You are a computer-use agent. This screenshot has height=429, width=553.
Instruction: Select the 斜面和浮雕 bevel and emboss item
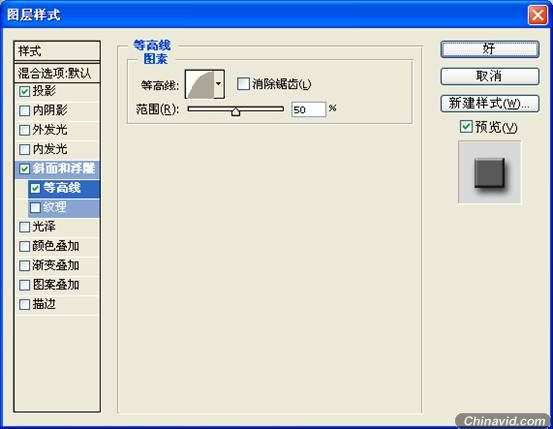[x=57, y=169]
